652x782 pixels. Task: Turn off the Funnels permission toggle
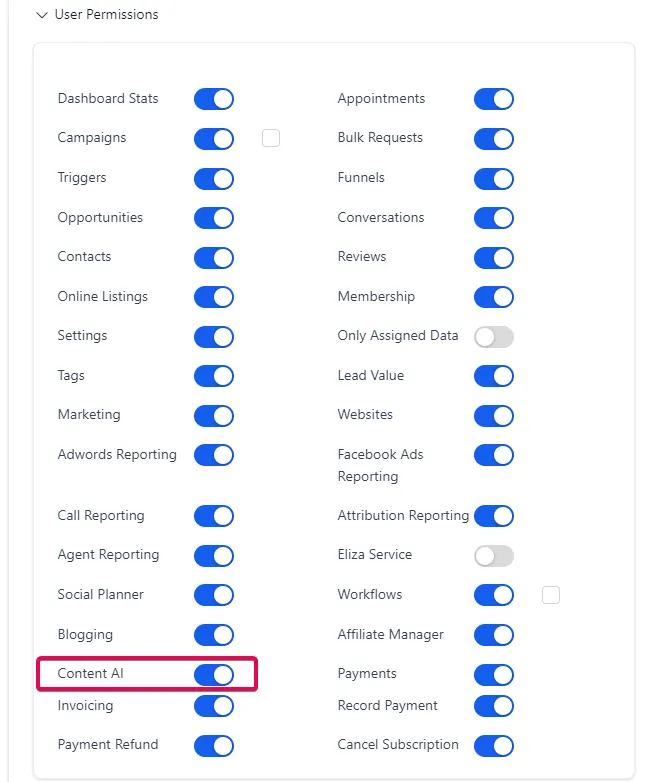pos(494,179)
